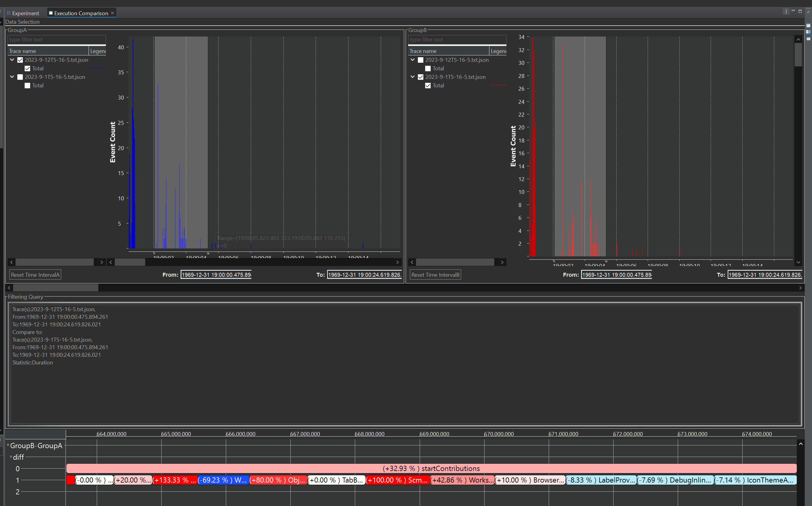Click the restore icon at top of right sidebar

point(808,12)
